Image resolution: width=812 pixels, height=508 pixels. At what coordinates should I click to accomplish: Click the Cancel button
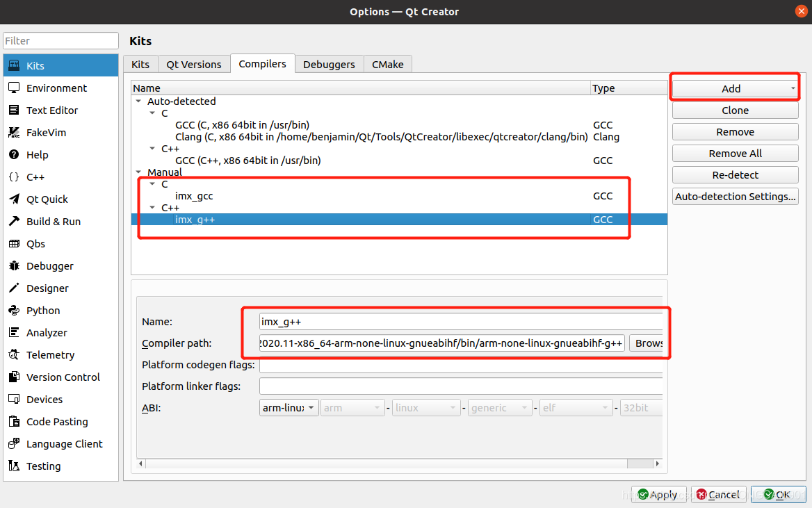pyautogui.click(x=718, y=495)
